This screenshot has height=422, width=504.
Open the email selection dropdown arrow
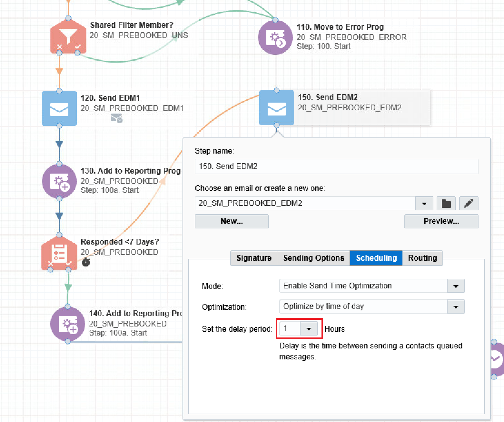coord(424,203)
